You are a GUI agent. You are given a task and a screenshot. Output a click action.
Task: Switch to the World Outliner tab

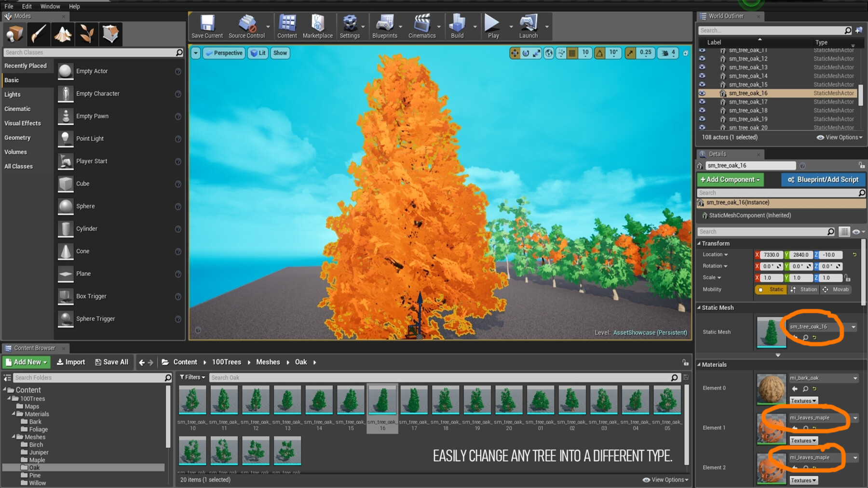tap(725, 16)
